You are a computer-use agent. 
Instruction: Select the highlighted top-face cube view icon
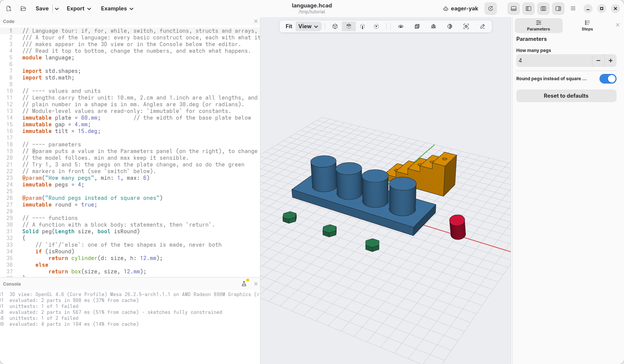click(349, 26)
